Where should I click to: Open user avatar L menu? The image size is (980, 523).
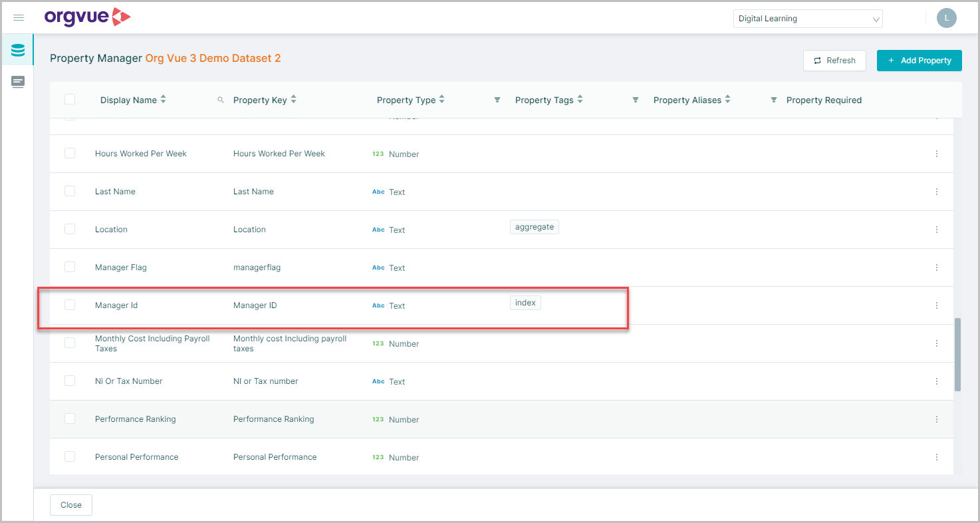point(946,19)
